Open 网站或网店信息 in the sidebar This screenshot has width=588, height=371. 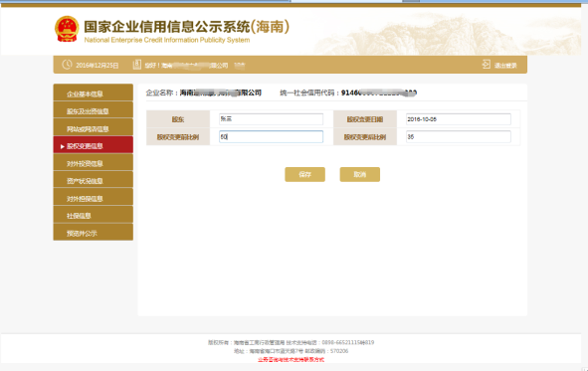93,127
